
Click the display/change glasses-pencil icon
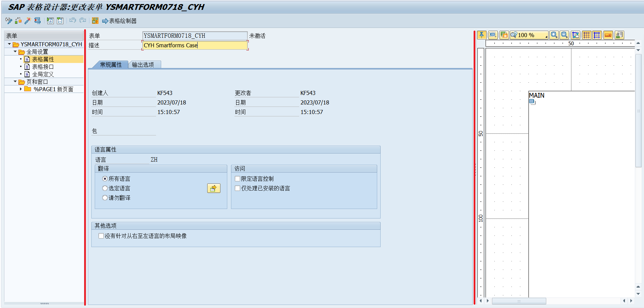click(x=9, y=21)
